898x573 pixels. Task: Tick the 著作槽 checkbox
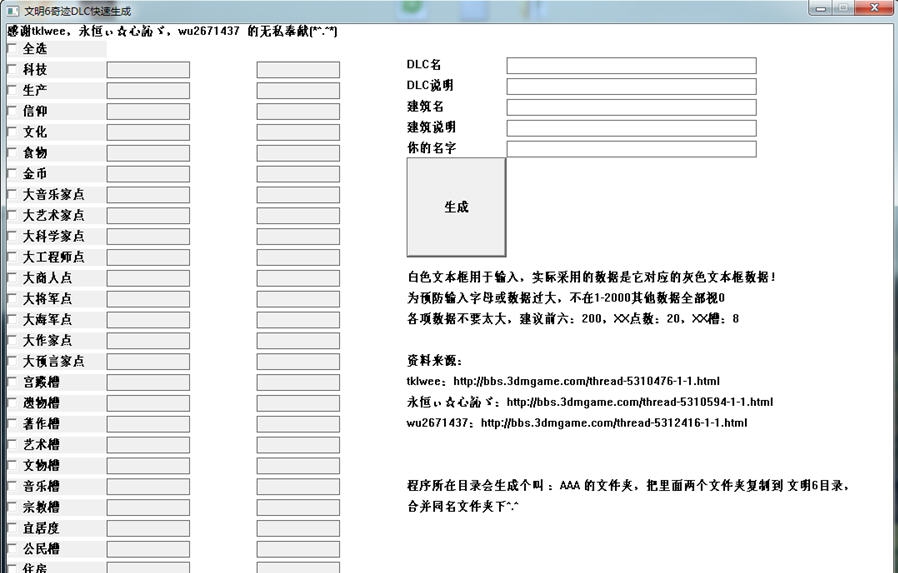[x=12, y=424]
